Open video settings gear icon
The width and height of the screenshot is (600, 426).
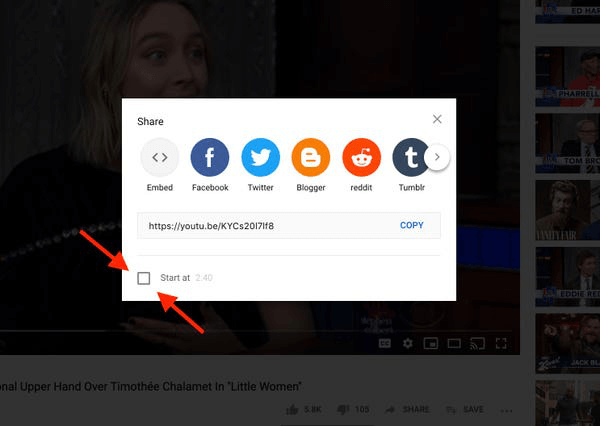[x=408, y=343]
